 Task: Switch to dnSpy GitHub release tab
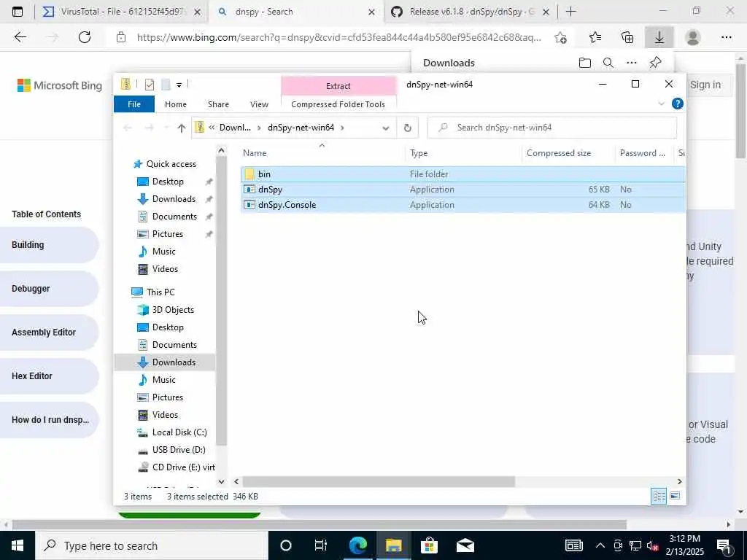pos(472,12)
